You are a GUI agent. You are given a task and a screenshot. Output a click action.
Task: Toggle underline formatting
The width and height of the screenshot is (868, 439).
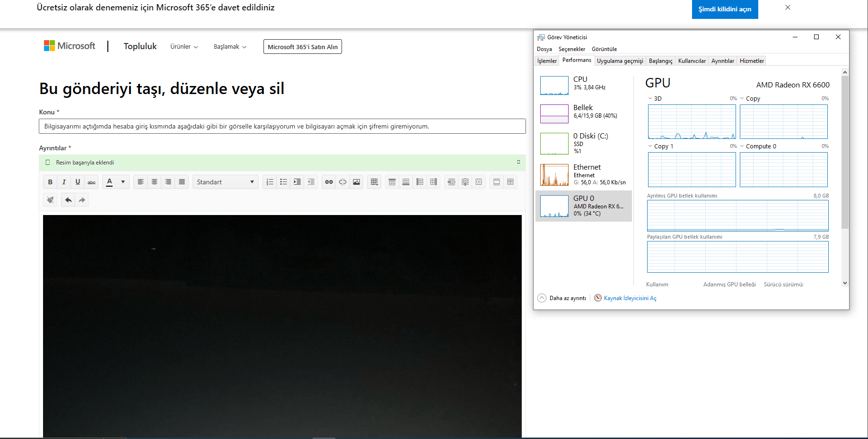click(x=78, y=182)
